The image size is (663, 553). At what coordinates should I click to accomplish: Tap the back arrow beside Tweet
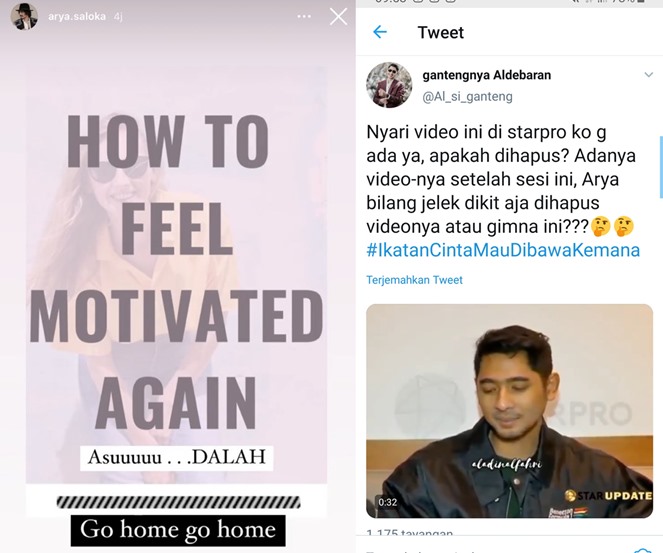coord(380,32)
